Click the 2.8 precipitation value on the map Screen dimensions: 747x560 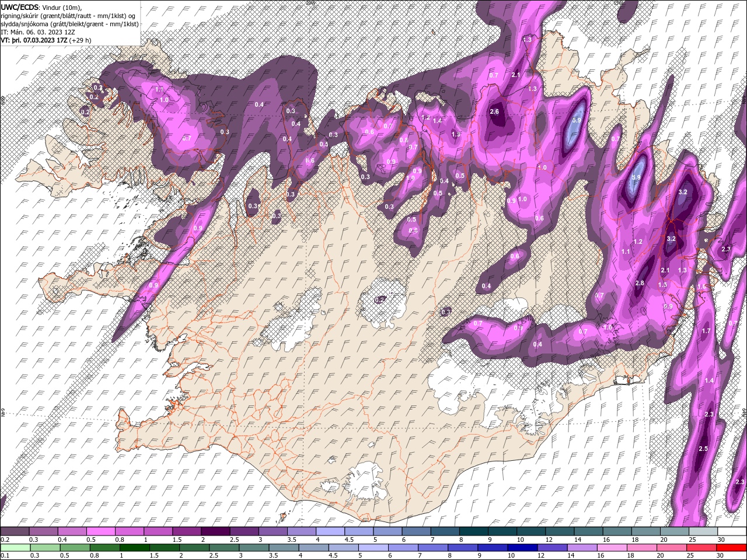[640, 283]
